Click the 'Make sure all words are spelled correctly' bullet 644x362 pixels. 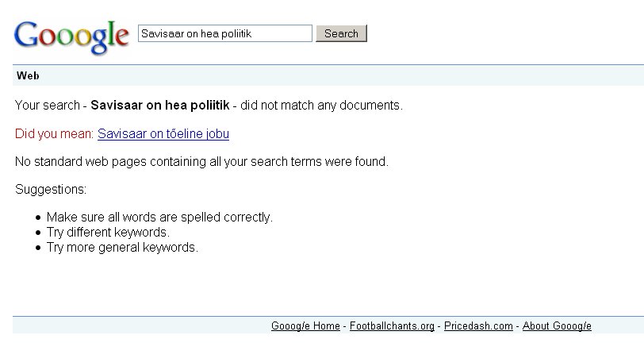pos(159,217)
